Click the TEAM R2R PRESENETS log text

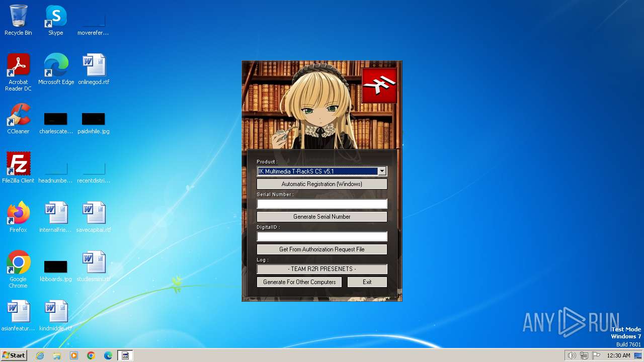point(322,269)
